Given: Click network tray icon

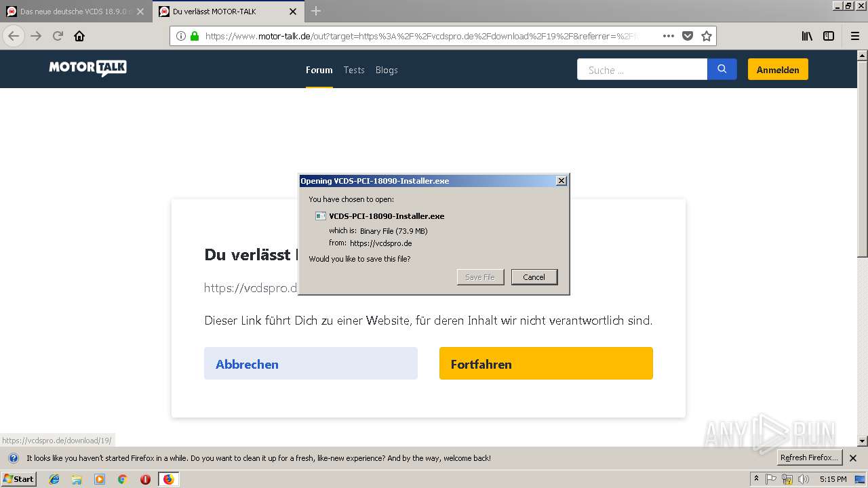Looking at the screenshot, I should coord(787,479).
